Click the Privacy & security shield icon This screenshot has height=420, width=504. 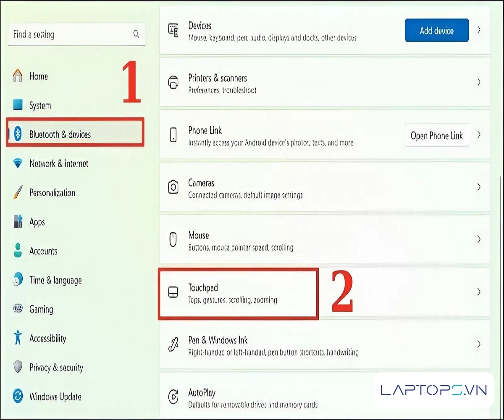[18, 367]
